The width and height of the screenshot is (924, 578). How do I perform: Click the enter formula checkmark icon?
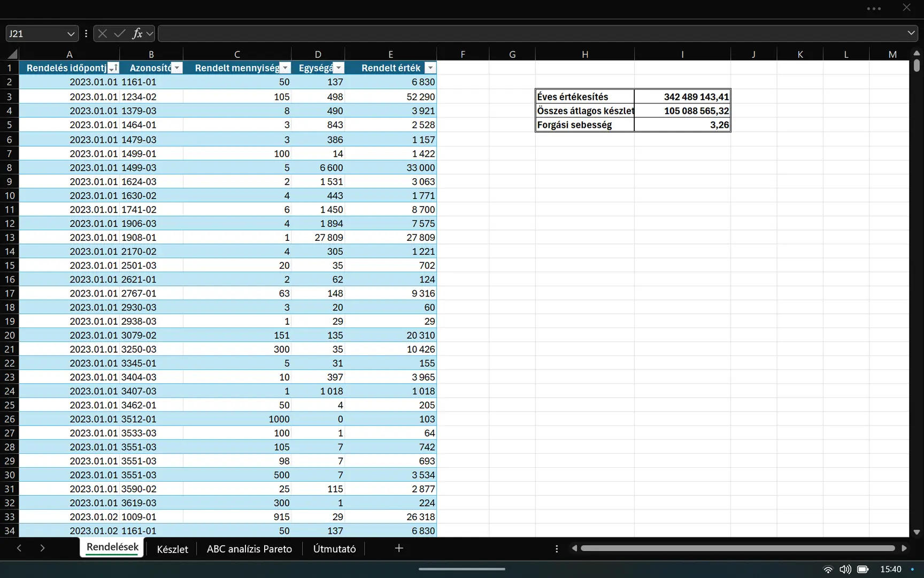tap(120, 34)
